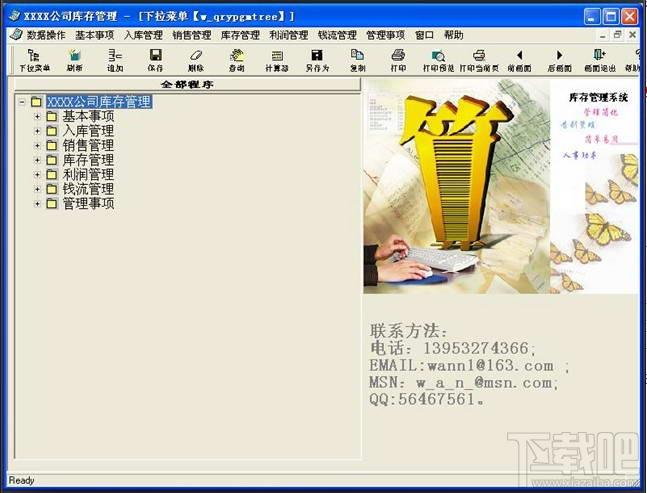The width and height of the screenshot is (647, 493).
Task: Expand the 入库管理 tree node
Action: click(x=37, y=131)
